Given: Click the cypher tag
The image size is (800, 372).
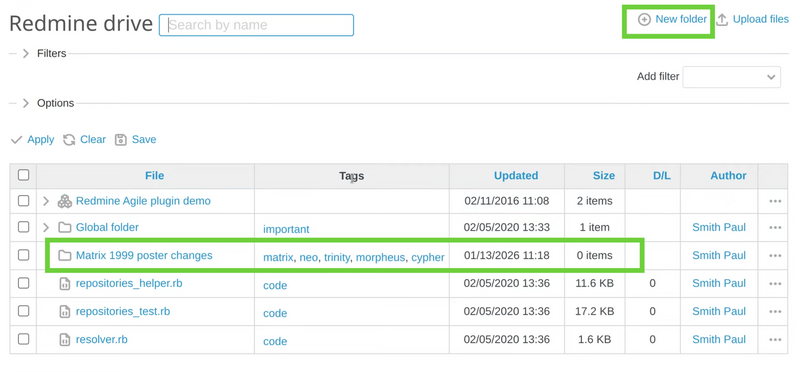Looking at the screenshot, I should coord(428,258).
